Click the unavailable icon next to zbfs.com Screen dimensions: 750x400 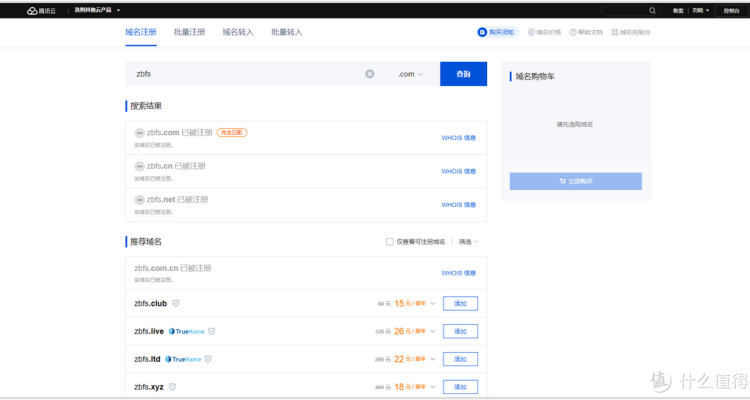(139, 133)
